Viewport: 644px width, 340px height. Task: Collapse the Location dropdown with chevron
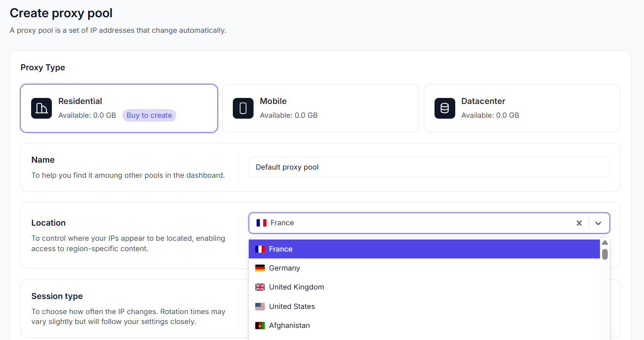(598, 223)
